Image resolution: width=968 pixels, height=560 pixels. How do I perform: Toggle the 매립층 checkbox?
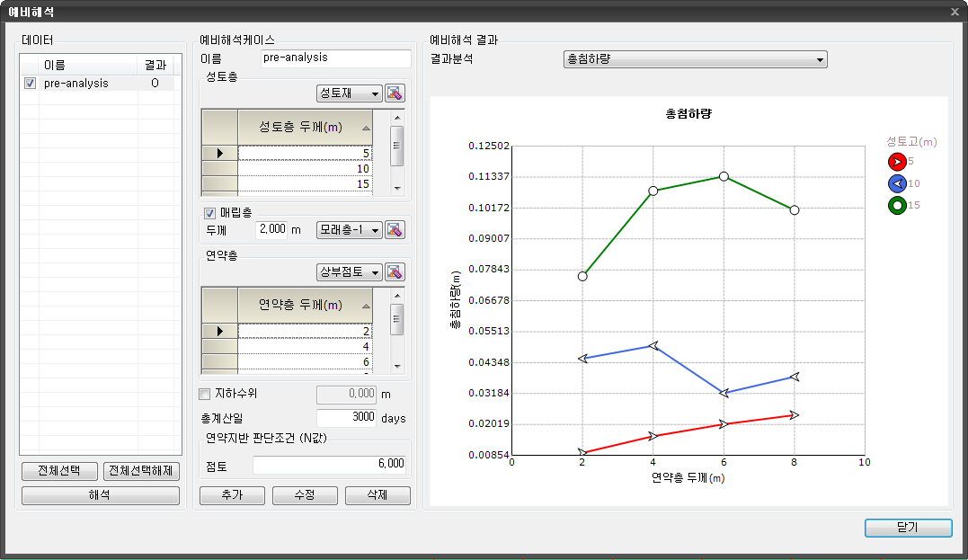click(x=210, y=213)
